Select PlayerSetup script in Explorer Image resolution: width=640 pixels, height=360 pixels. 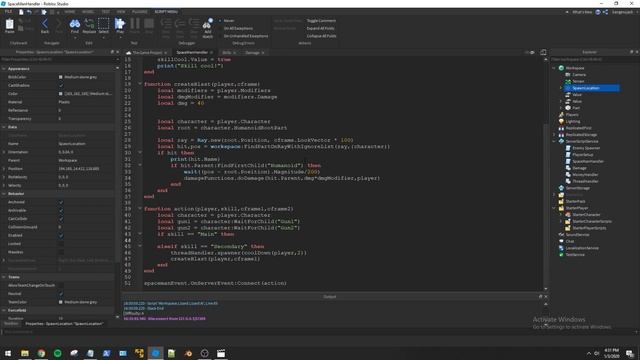[583, 155]
